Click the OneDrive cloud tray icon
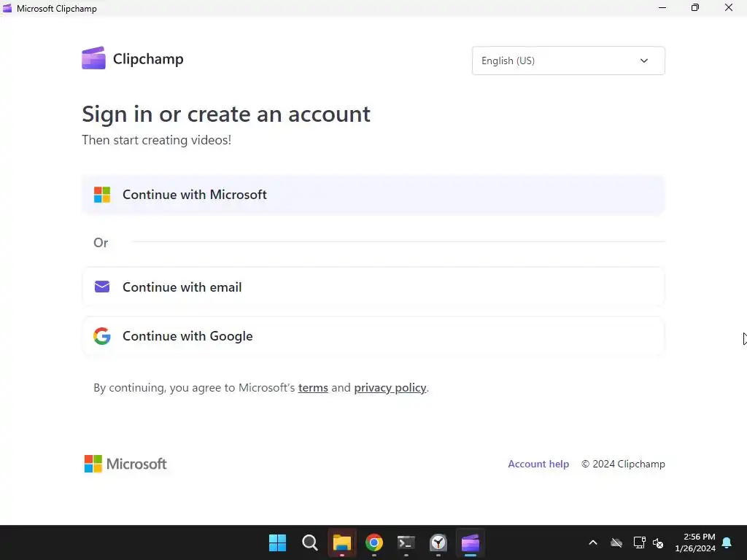Image resolution: width=747 pixels, height=560 pixels. (x=616, y=542)
